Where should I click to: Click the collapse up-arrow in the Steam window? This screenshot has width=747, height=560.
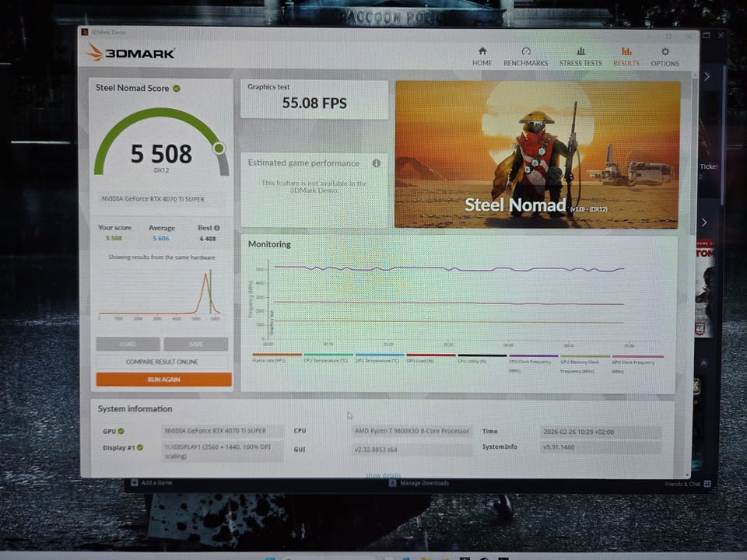click(703, 363)
